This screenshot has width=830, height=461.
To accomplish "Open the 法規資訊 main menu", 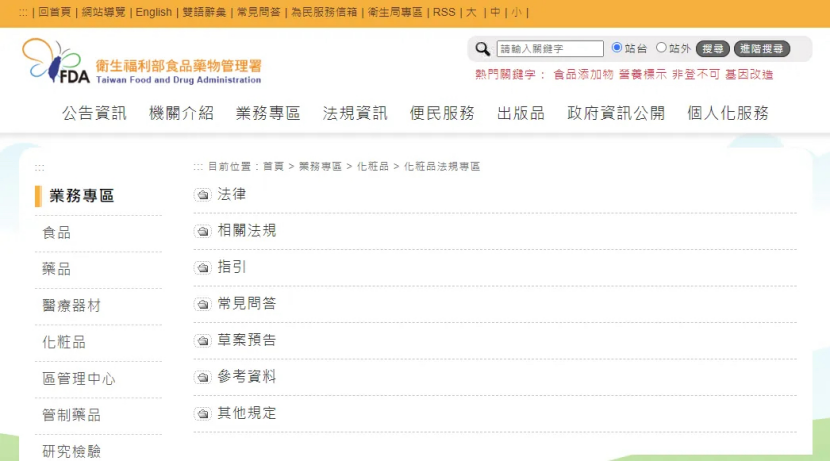I will pyautogui.click(x=355, y=113).
